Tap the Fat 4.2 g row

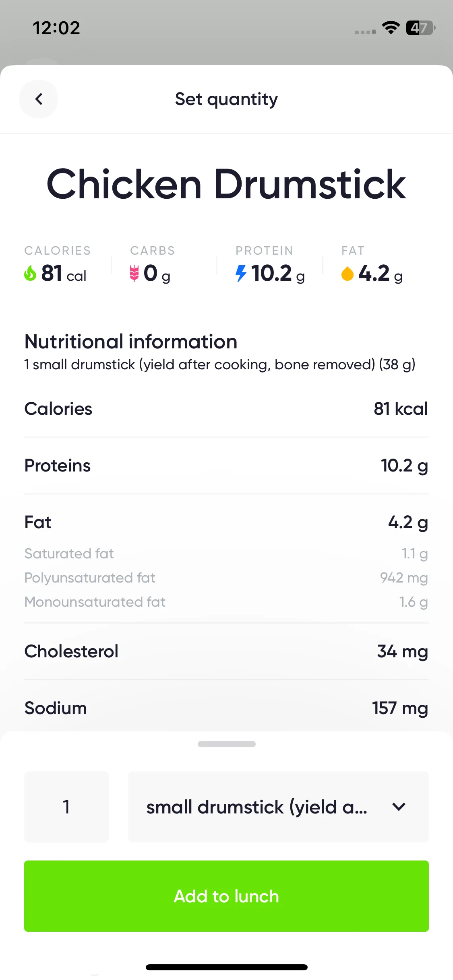[226, 522]
